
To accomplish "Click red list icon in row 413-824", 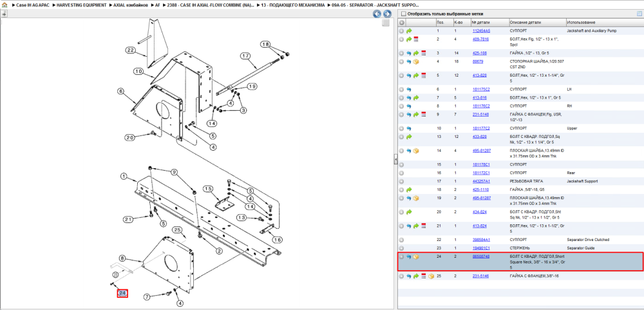I will (x=424, y=226).
